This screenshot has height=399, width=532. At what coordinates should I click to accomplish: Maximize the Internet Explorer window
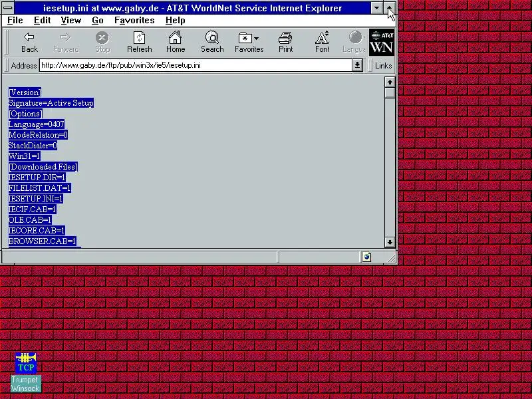point(390,8)
